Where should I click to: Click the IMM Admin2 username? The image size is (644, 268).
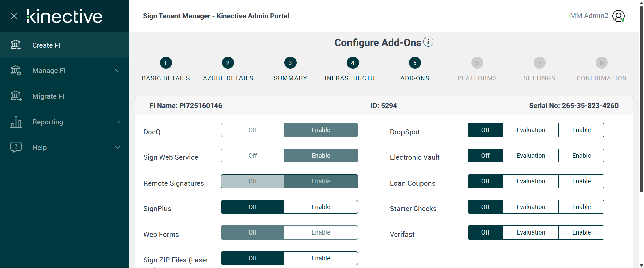[588, 16]
